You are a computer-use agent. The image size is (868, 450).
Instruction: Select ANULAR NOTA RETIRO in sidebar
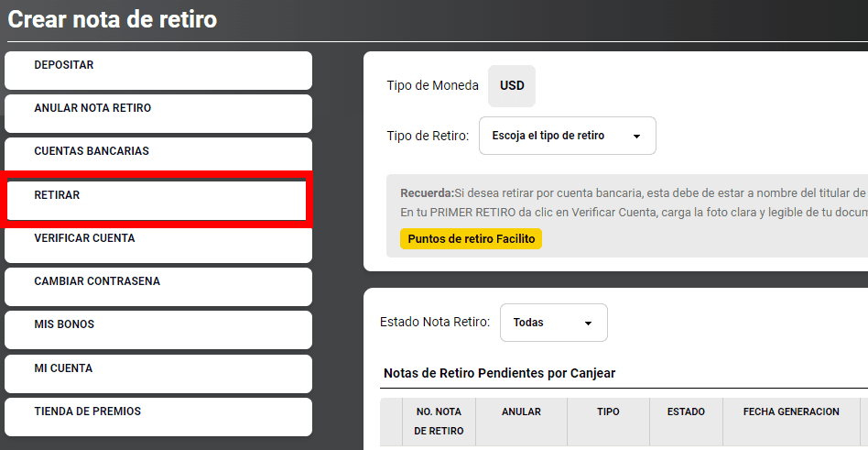158,114
